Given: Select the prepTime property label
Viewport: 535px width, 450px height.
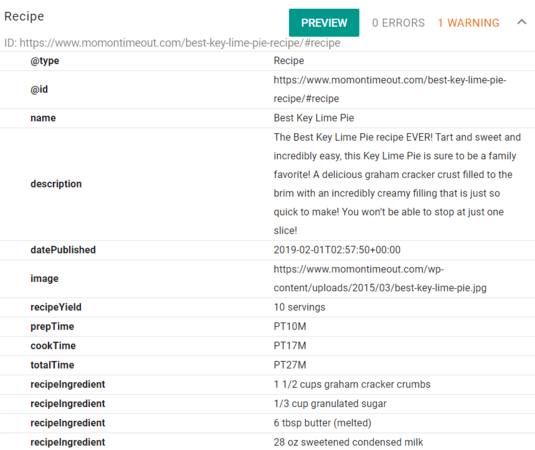Looking at the screenshot, I should [x=52, y=326].
